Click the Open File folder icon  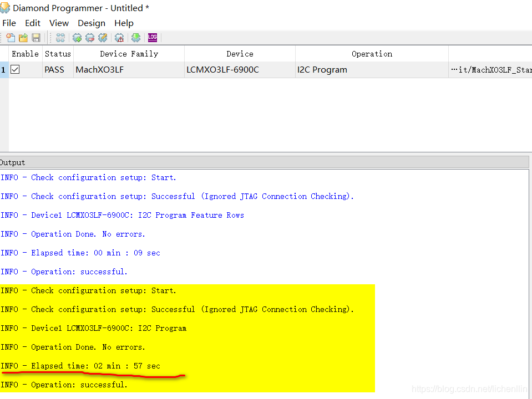point(23,38)
